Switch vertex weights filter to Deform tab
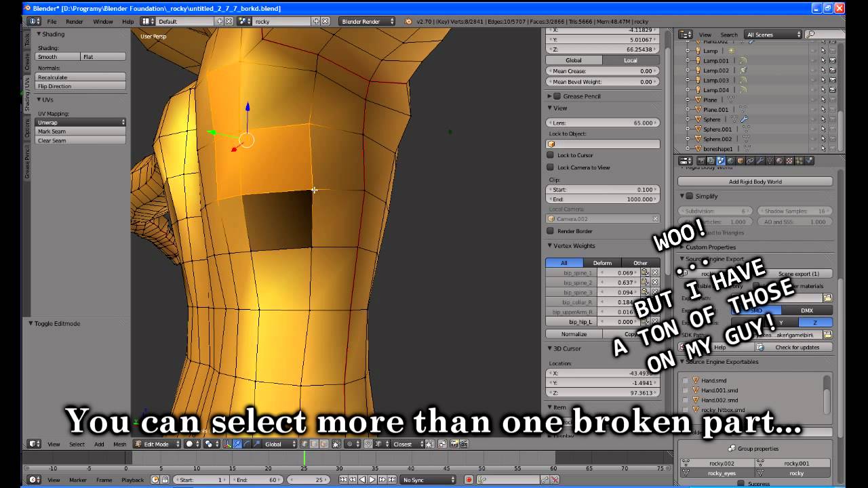The image size is (868, 488). (602, 263)
